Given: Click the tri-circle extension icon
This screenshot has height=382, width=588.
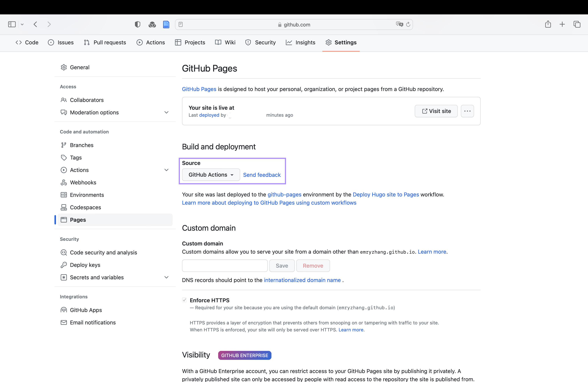Looking at the screenshot, I should (x=152, y=24).
